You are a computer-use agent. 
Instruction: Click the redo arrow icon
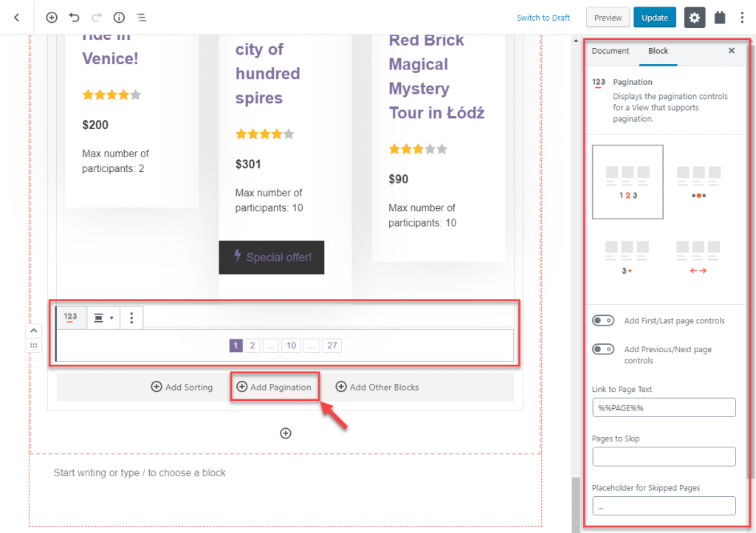click(x=97, y=18)
